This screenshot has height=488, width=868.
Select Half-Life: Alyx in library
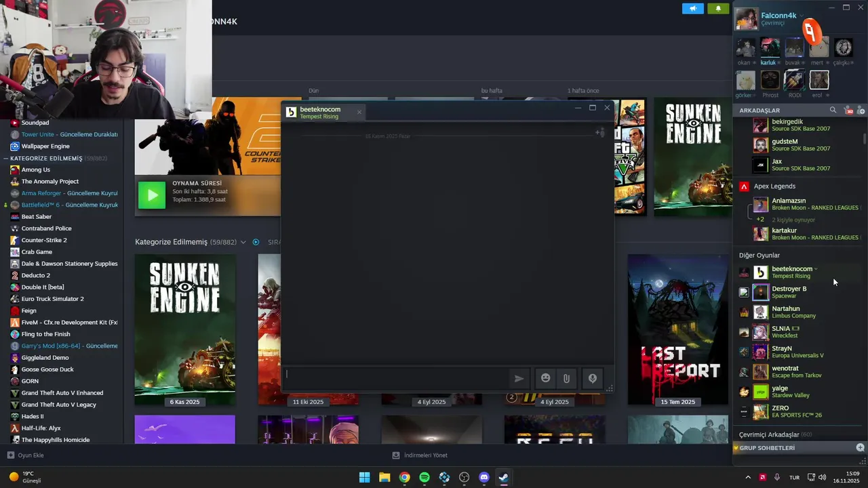pos(41,428)
